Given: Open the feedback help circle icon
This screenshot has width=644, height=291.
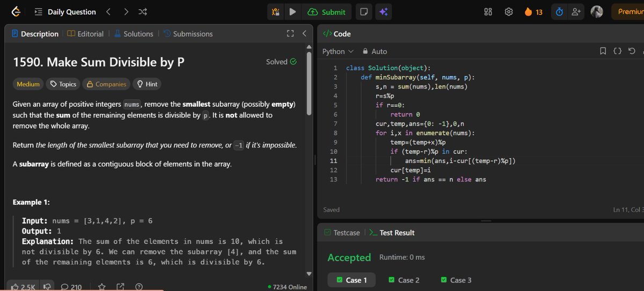Looking at the screenshot, I should (139, 287).
